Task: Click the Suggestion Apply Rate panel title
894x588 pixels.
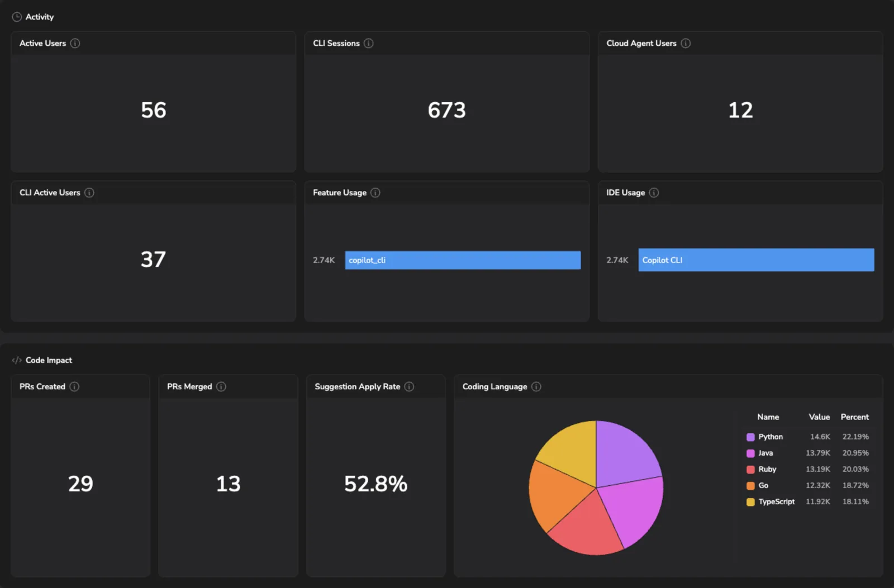Action: [358, 386]
